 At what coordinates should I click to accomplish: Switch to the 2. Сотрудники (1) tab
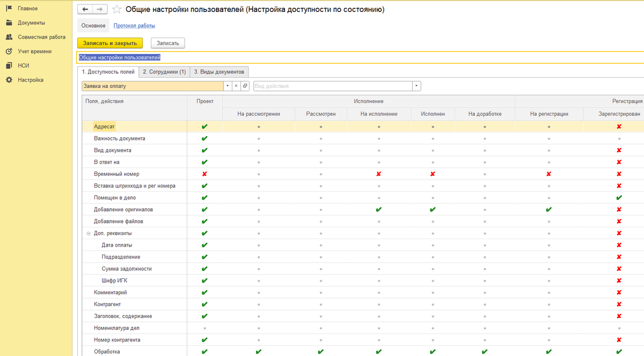[x=164, y=72]
